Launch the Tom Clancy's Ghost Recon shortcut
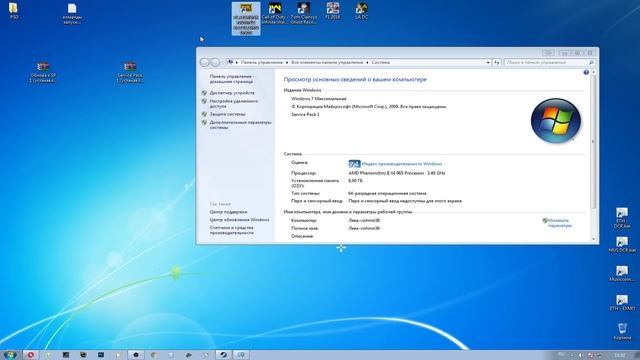The image size is (640, 360). (303, 13)
